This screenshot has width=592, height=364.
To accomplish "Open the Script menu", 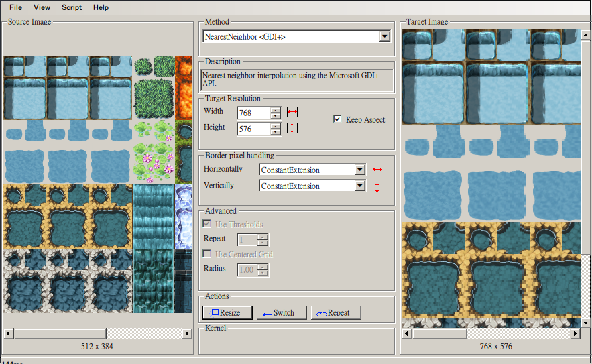I will 72,7.
